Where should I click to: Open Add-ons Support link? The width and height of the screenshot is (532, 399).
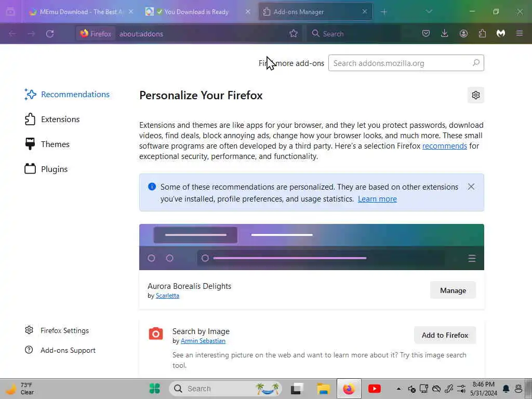60,350
